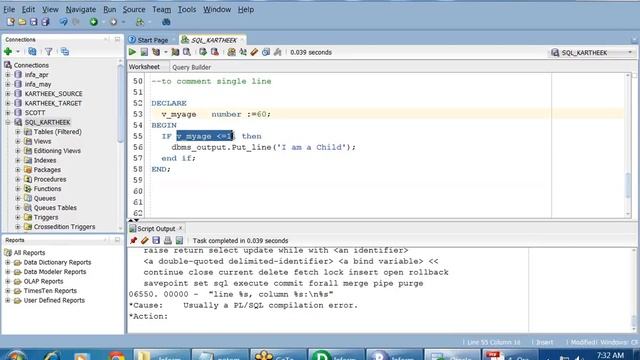The image size is (640, 360).
Task: Click the 7:32 AM system clock
Action: click(610, 355)
